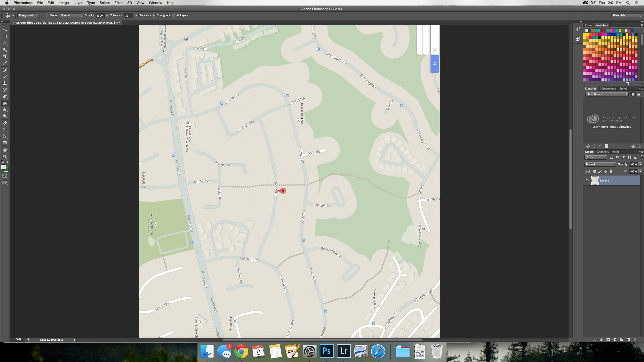Open the Mode Normal dropdown
Screen dimensions: 644x362
71,16
